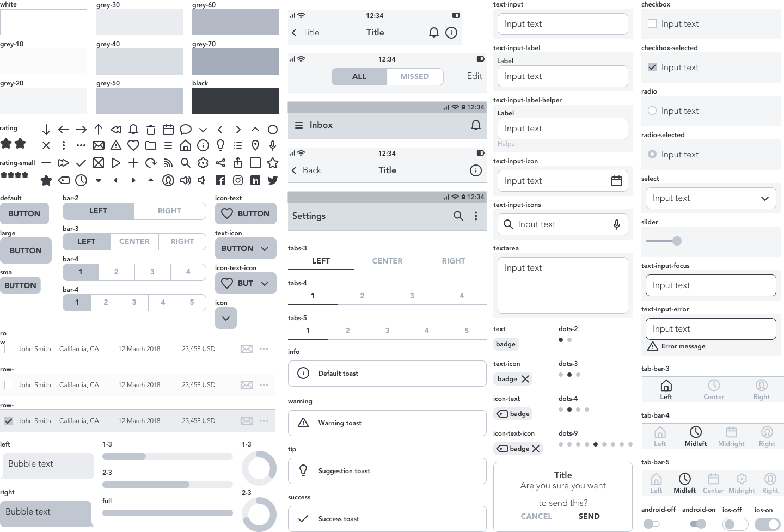Disable the ios-on switch
Image resolution: width=784 pixels, height=532 pixels.
pos(767,524)
